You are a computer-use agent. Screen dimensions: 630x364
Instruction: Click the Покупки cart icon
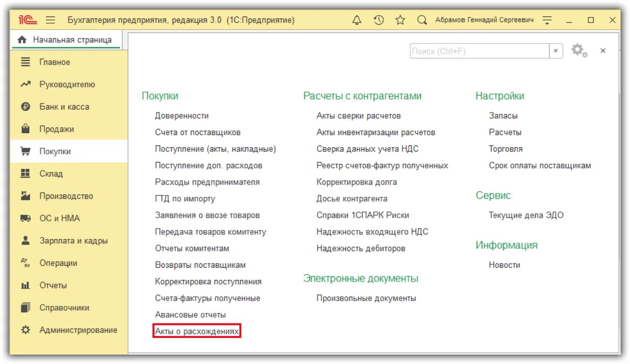[26, 152]
